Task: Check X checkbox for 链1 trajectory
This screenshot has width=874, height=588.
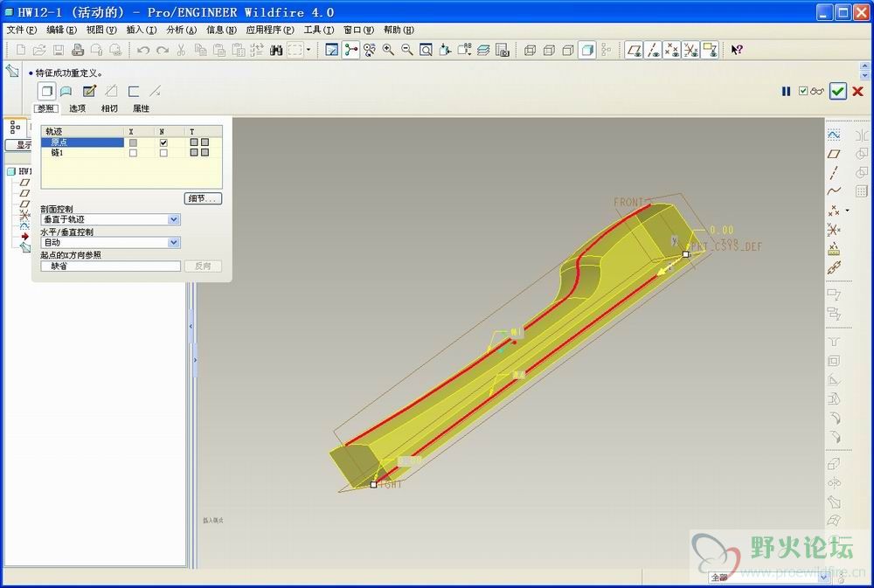Action: [133, 153]
